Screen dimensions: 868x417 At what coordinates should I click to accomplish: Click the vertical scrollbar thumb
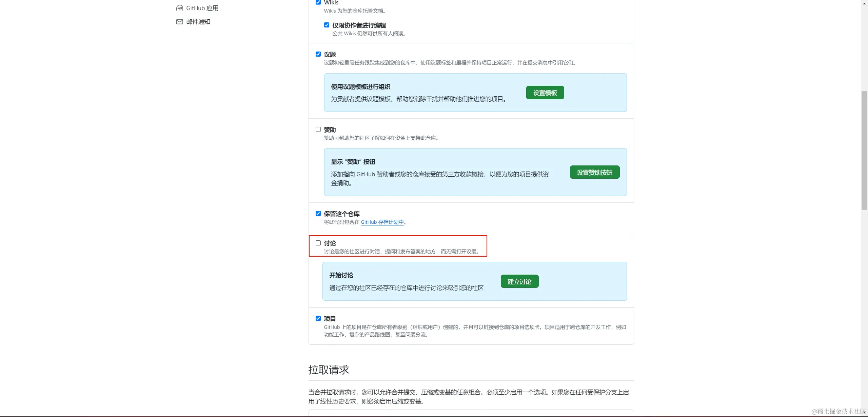864,151
